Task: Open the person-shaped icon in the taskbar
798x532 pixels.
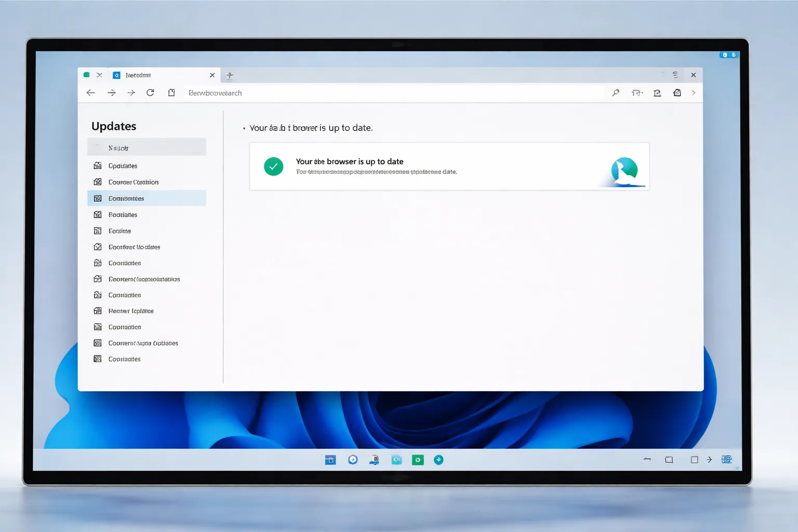Action: pos(375,460)
